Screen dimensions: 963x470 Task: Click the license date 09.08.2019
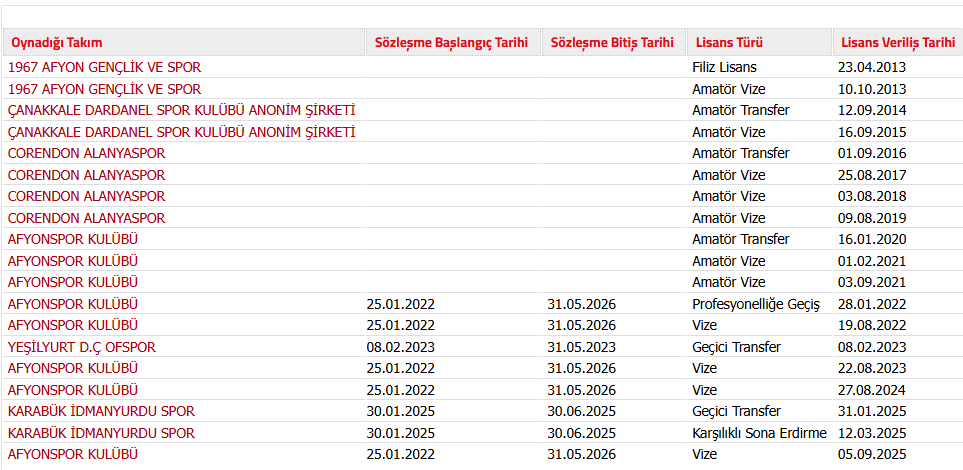pos(872,218)
